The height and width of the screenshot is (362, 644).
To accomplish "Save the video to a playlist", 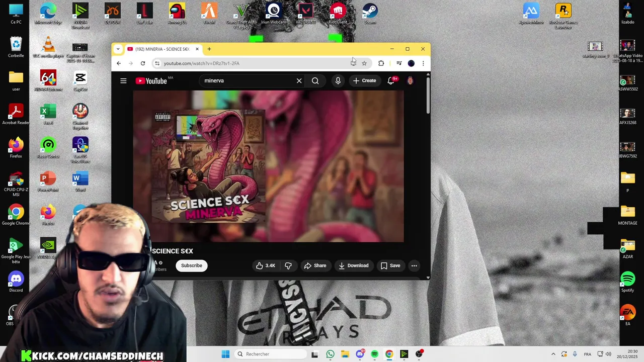I will point(390,265).
